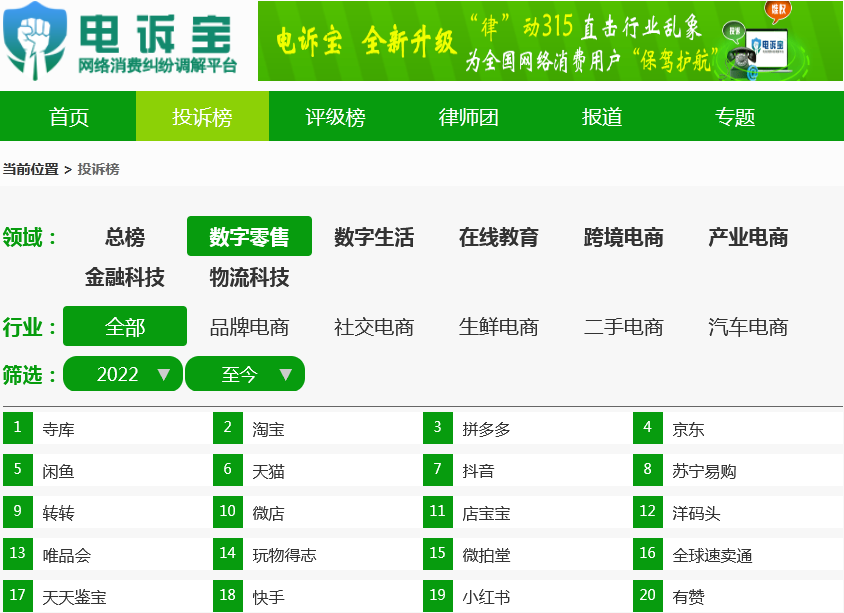Filter by 生鲜电商 industry
Image resolution: width=844 pixels, height=613 pixels.
click(498, 327)
